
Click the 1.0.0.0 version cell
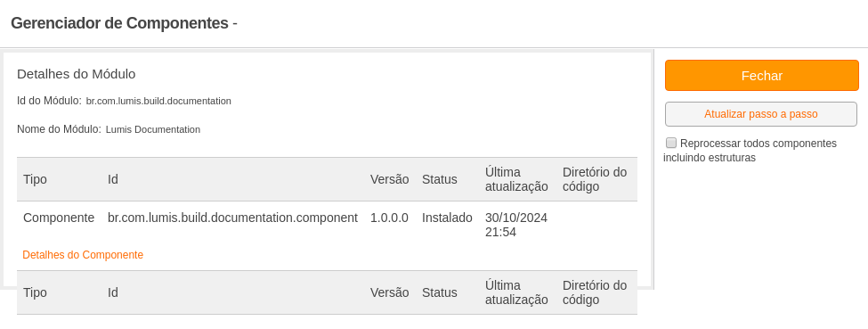[389, 218]
